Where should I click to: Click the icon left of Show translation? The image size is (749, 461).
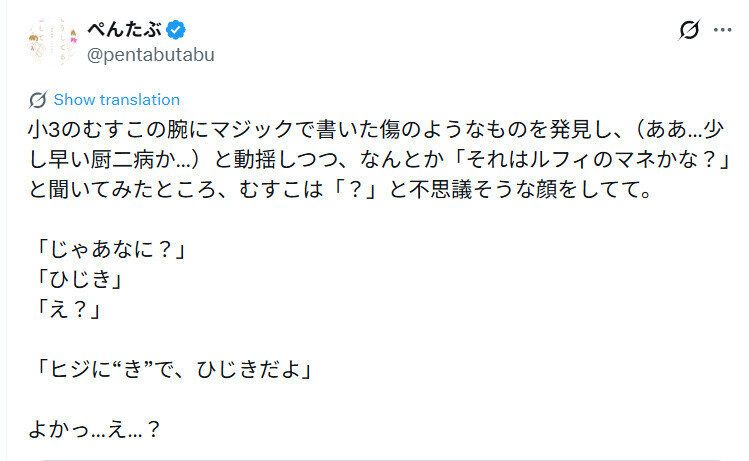coord(38,100)
